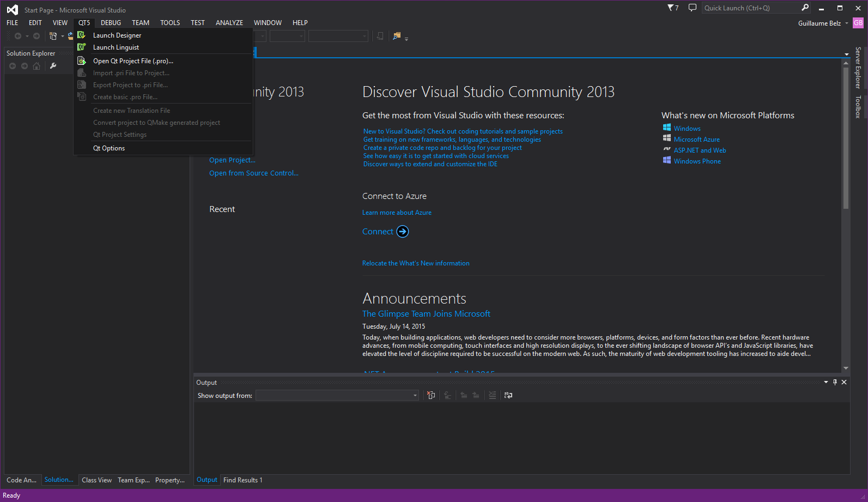Click the Open Project link
Image resolution: width=868 pixels, height=502 pixels.
pyautogui.click(x=232, y=160)
